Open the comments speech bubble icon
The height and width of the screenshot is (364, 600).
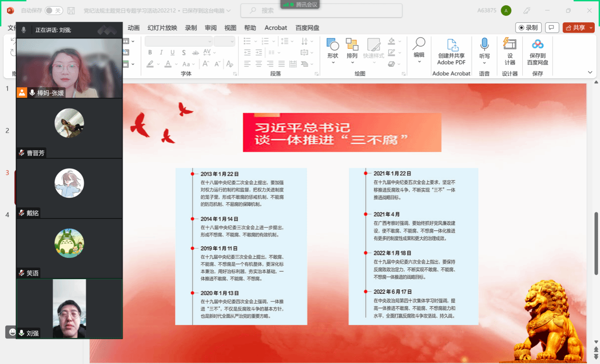[x=552, y=28]
